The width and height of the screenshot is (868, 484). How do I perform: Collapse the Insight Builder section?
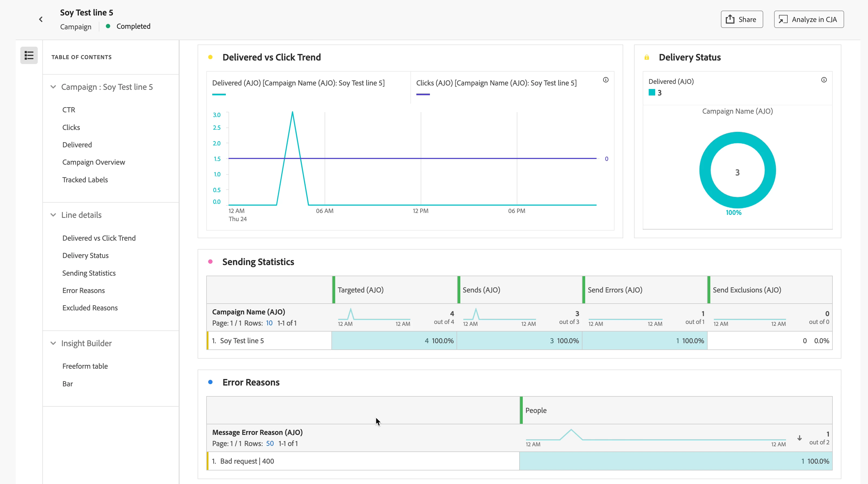coord(53,343)
